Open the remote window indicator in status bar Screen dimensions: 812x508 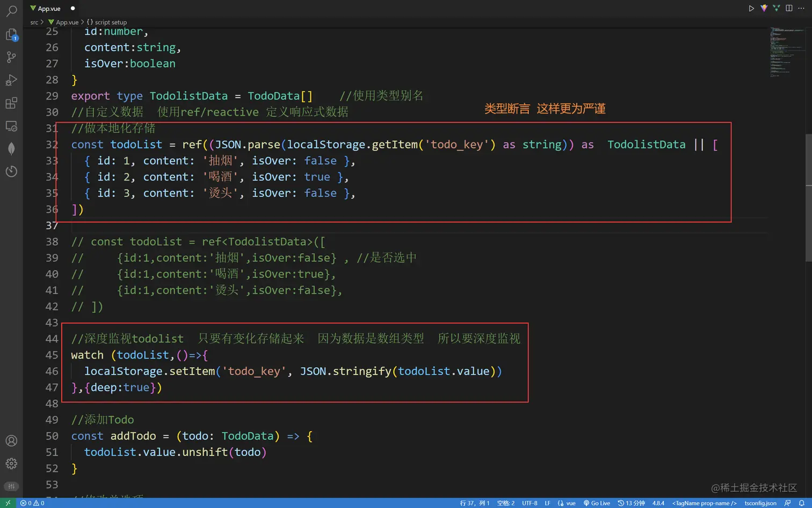8,503
